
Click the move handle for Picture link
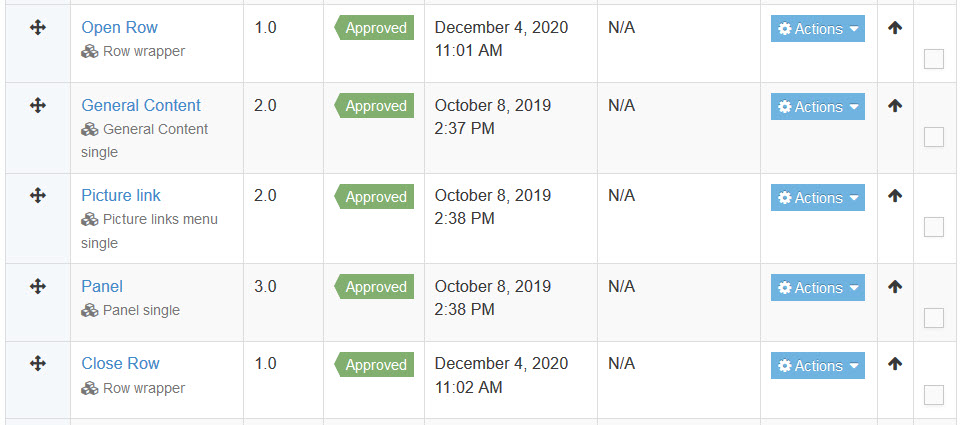[37, 196]
